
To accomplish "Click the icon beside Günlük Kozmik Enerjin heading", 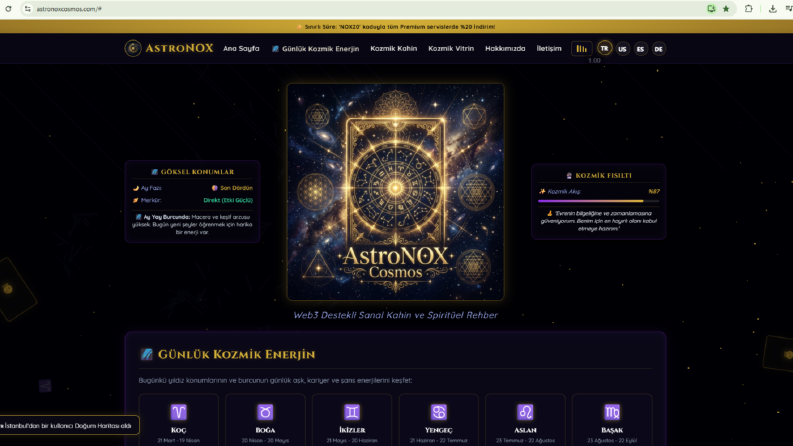I will click(x=147, y=354).
